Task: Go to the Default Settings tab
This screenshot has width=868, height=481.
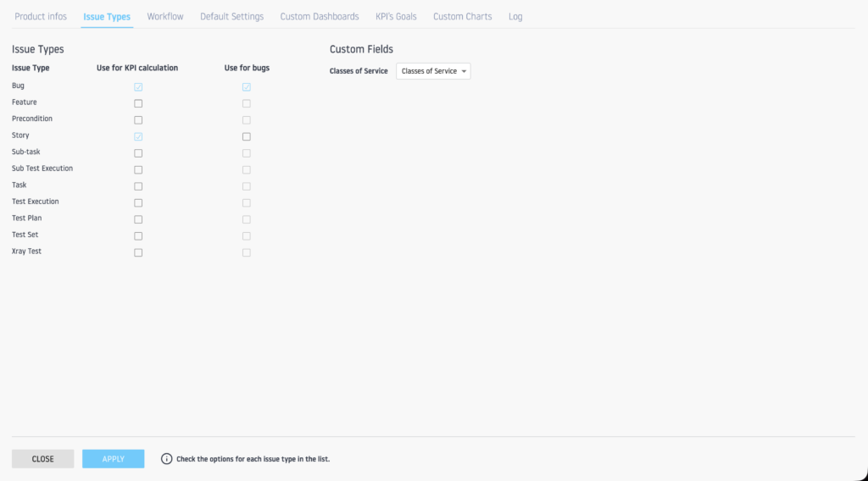Action: 231,17
